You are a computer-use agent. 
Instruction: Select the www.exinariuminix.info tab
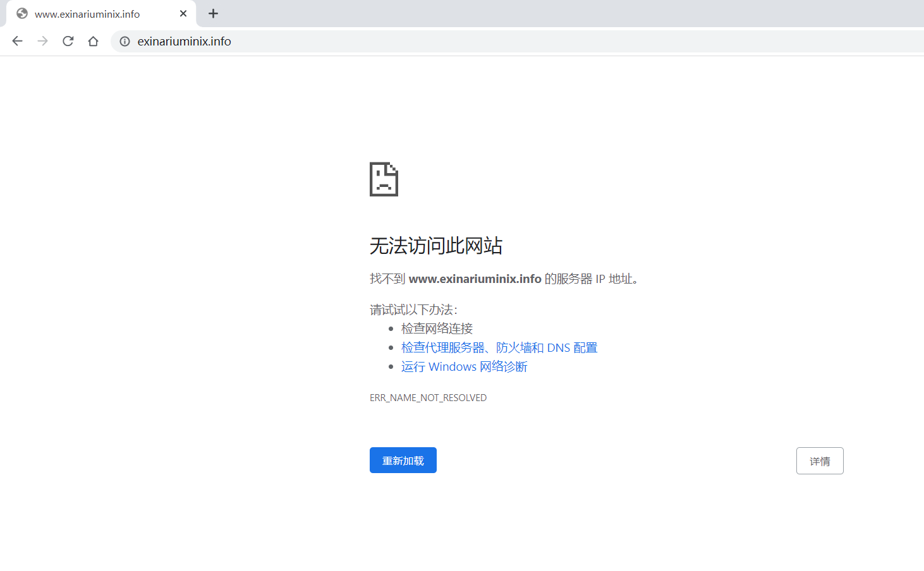point(101,13)
